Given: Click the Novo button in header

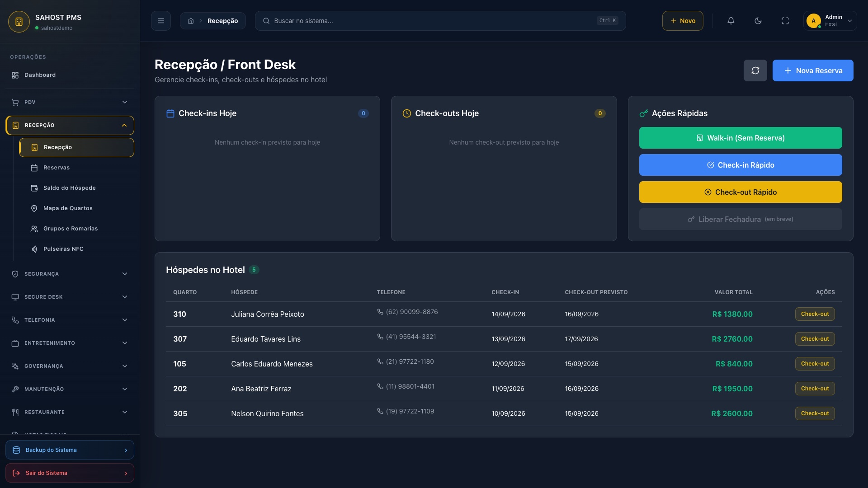Looking at the screenshot, I should [x=683, y=21].
